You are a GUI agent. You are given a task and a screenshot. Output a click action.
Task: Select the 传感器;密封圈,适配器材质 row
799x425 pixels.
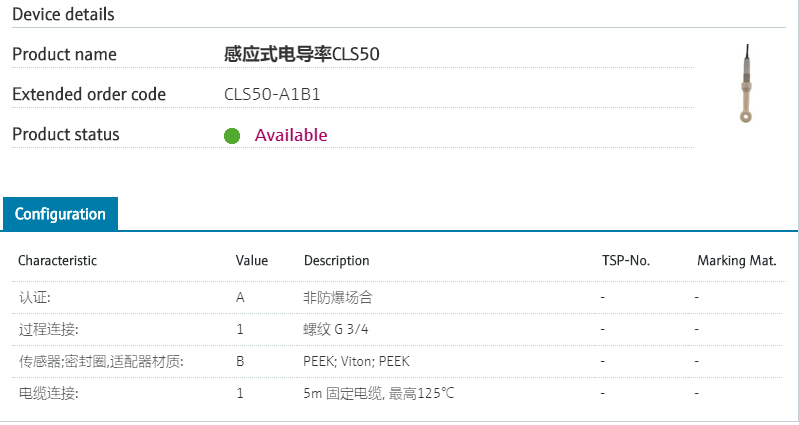pos(101,361)
